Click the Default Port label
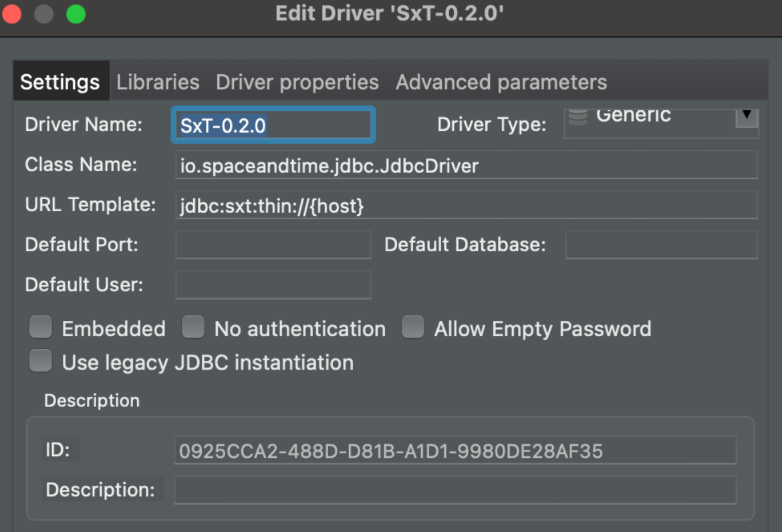 pos(82,245)
